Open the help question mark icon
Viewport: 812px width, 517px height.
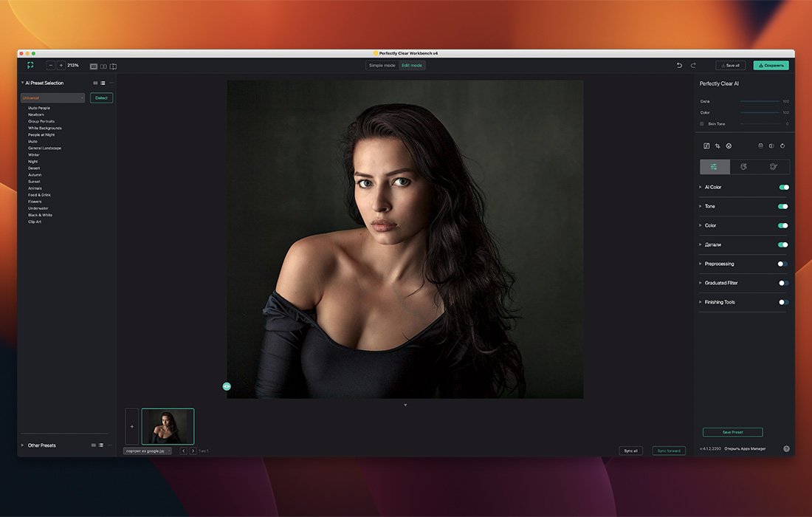(x=786, y=448)
